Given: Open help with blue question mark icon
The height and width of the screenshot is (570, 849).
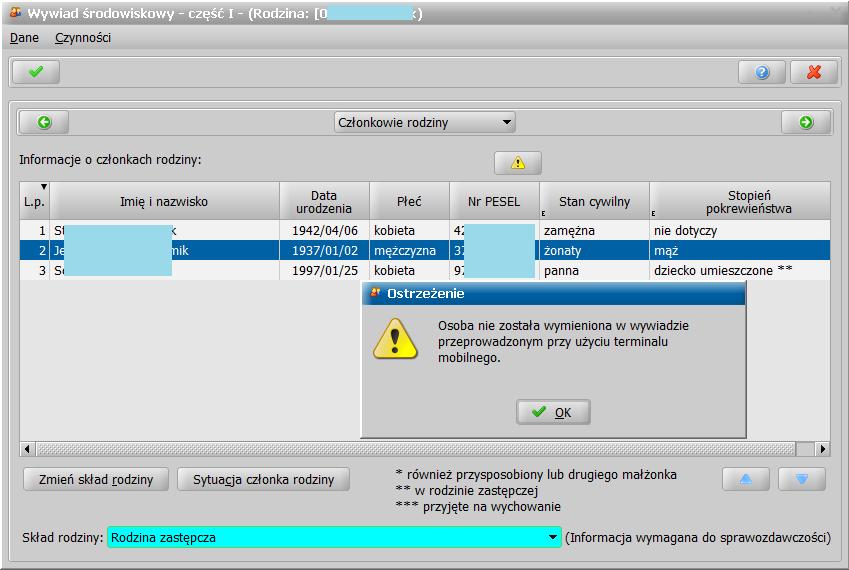Looking at the screenshot, I should 762,71.
